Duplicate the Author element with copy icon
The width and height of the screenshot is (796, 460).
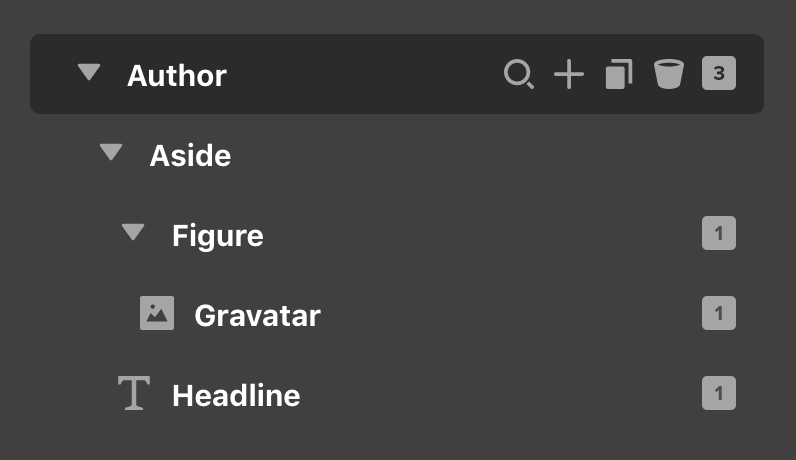619,74
